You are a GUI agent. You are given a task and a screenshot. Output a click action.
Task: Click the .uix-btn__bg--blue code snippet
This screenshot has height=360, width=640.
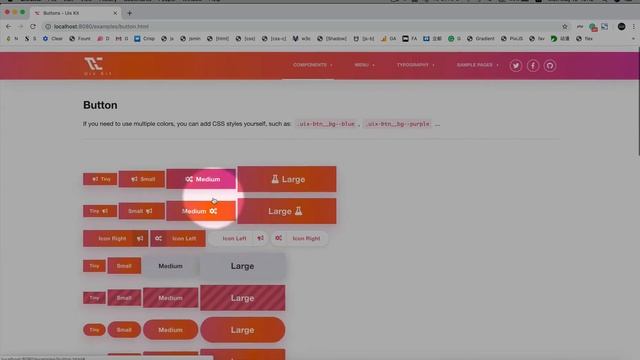pyautogui.click(x=326, y=124)
